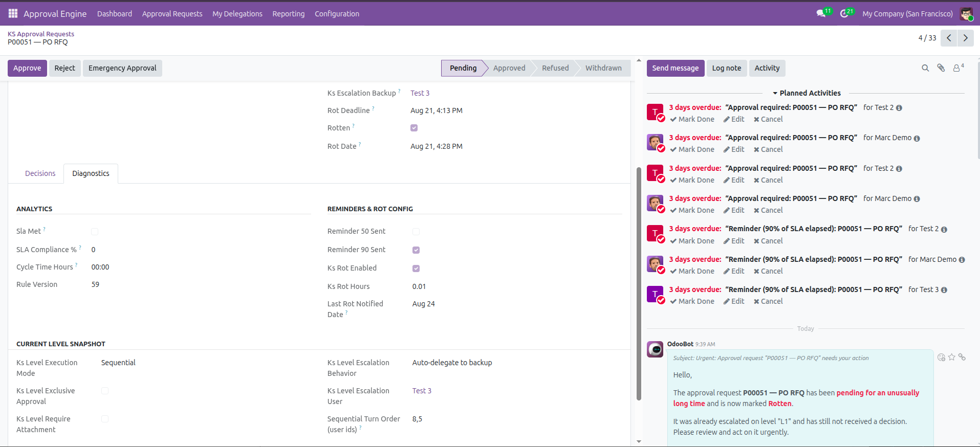Image resolution: width=980 pixels, height=447 pixels.
Task: Click the form vertical scrollbar
Action: click(x=639, y=284)
